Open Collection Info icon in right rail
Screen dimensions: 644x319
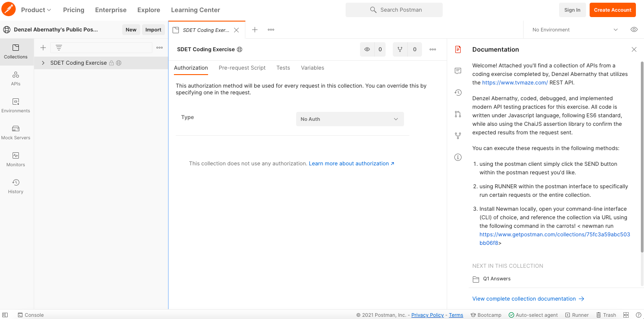coord(458,157)
